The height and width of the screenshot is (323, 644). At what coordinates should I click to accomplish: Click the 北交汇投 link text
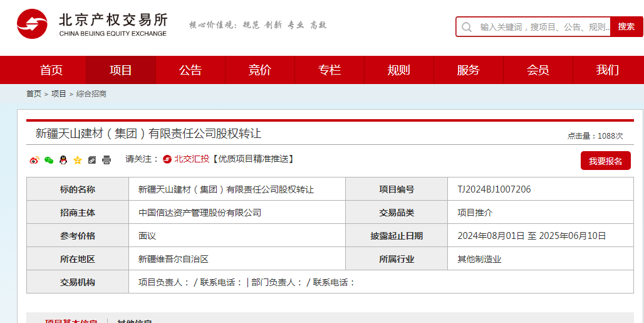[x=192, y=159]
